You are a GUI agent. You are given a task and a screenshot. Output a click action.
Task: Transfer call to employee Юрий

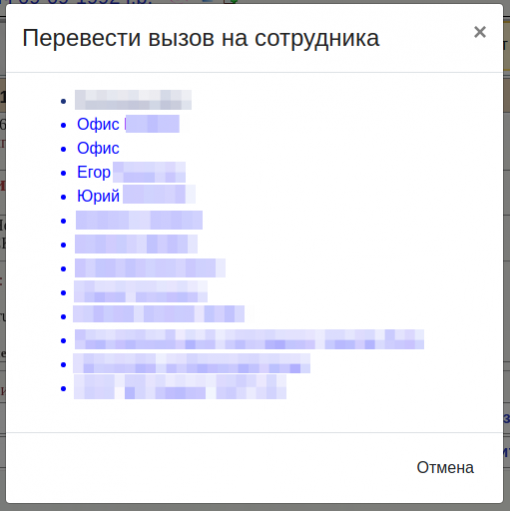click(x=136, y=195)
